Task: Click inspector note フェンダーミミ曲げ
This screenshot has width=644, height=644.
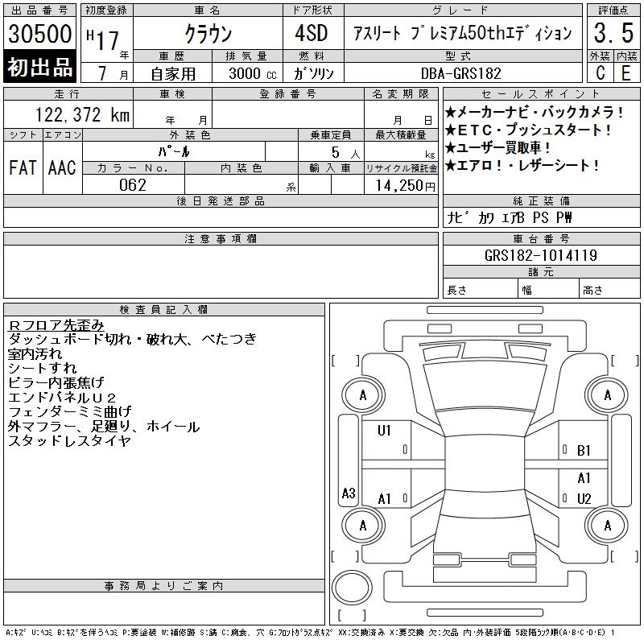Action: [x=70, y=411]
